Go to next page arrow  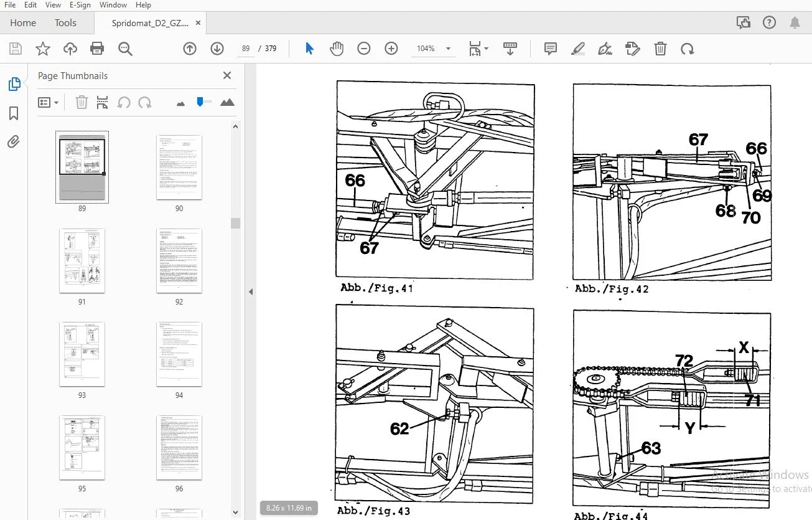tap(217, 49)
